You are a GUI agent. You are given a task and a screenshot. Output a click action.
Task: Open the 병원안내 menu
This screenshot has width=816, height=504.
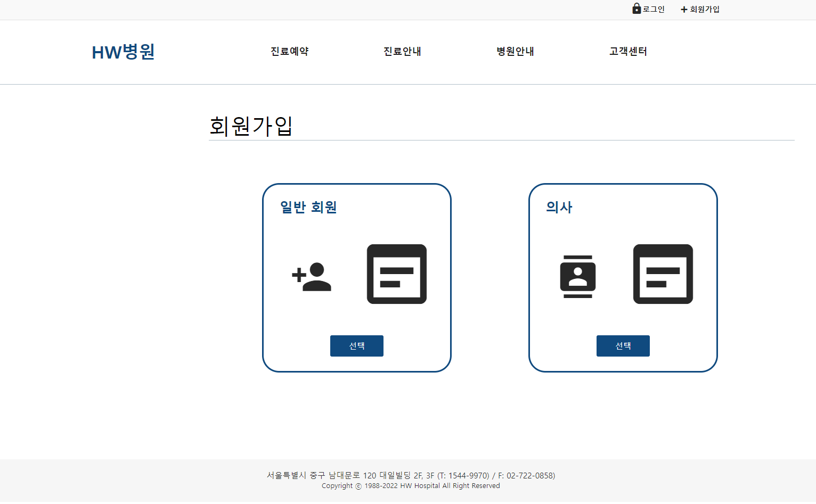pos(515,52)
